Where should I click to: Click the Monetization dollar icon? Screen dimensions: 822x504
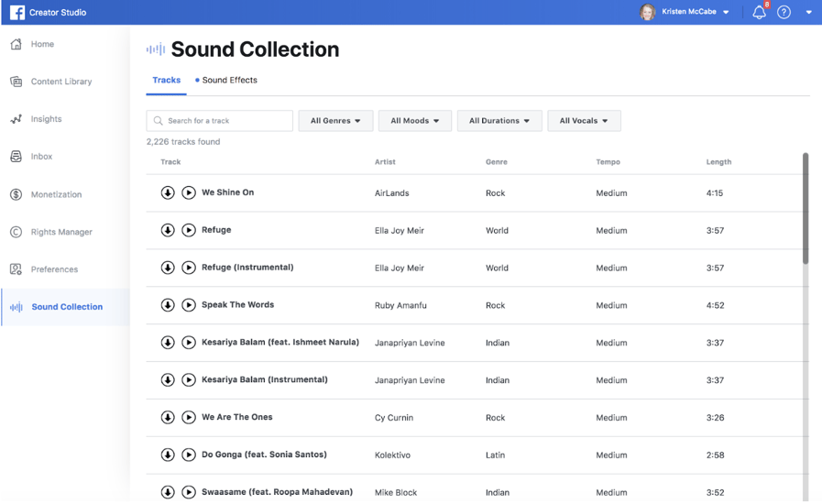[16, 194]
